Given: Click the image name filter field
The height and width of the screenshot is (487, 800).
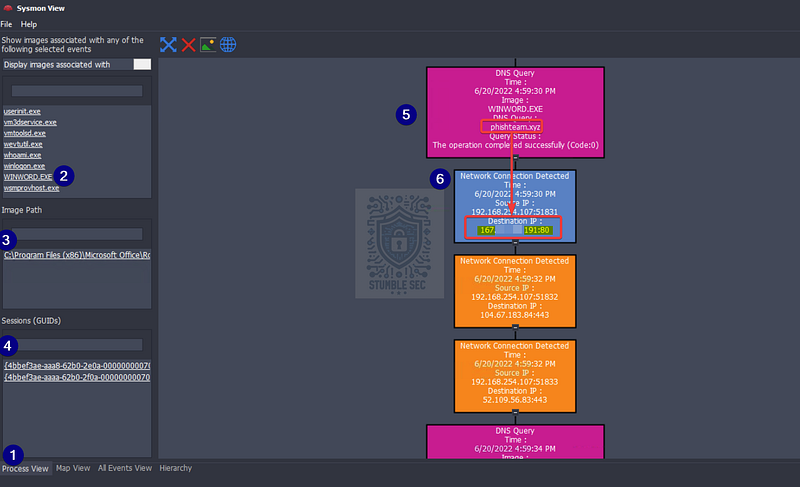Looking at the screenshot, I should pos(77,91).
